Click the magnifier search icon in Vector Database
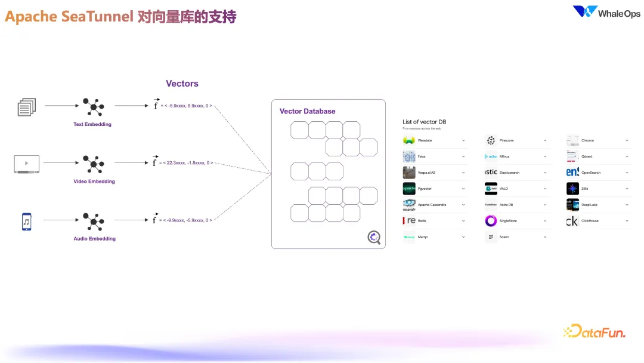Viewport: 644px width, 363px height. tap(374, 237)
